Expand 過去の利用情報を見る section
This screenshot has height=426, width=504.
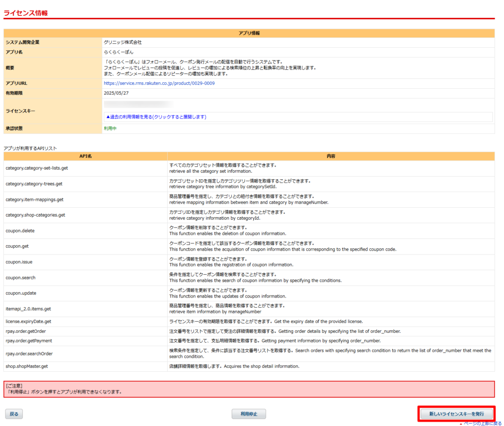(156, 117)
